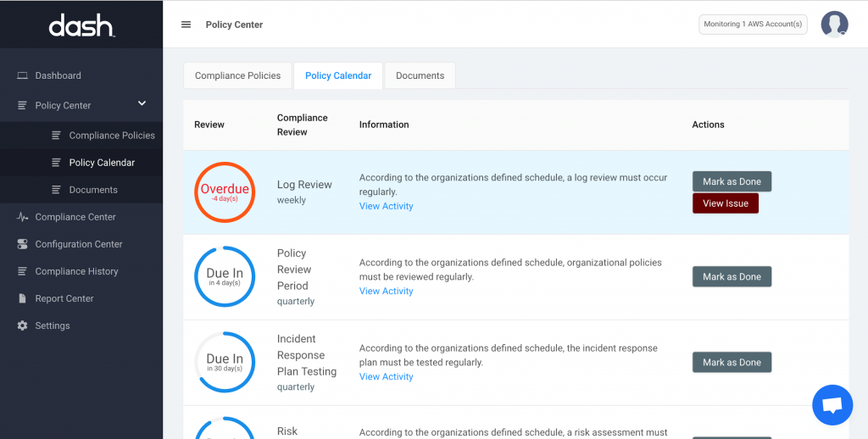Screen dimensions: 868x439
Task: Mark Policy Review Period as Done
Action: pyautogui.click(x=732, y=277)
